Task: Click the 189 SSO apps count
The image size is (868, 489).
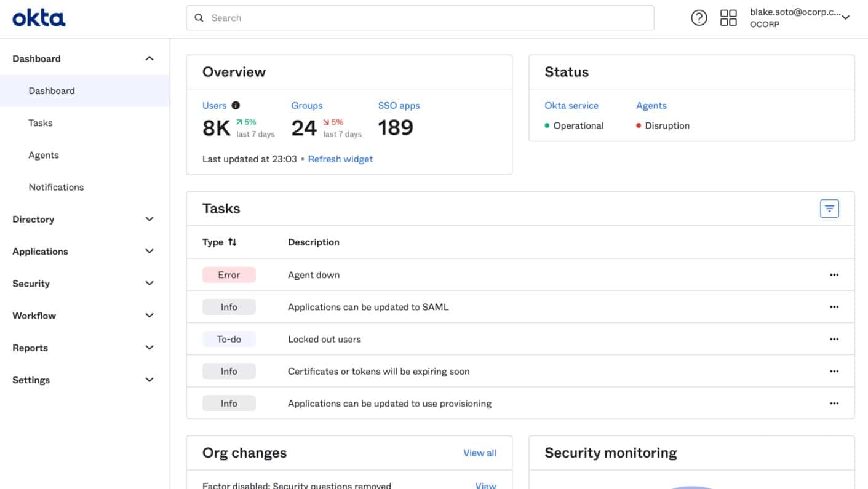Action: [x=396, y=128]
